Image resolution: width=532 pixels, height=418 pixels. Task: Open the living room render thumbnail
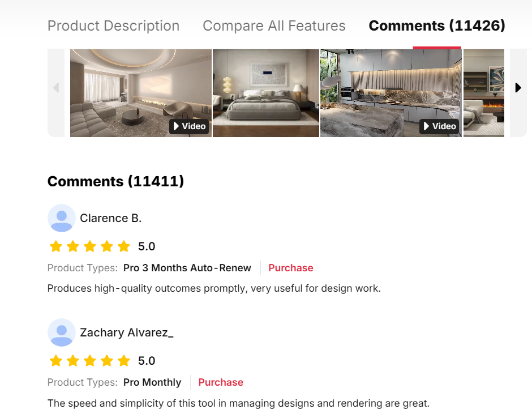141,93
